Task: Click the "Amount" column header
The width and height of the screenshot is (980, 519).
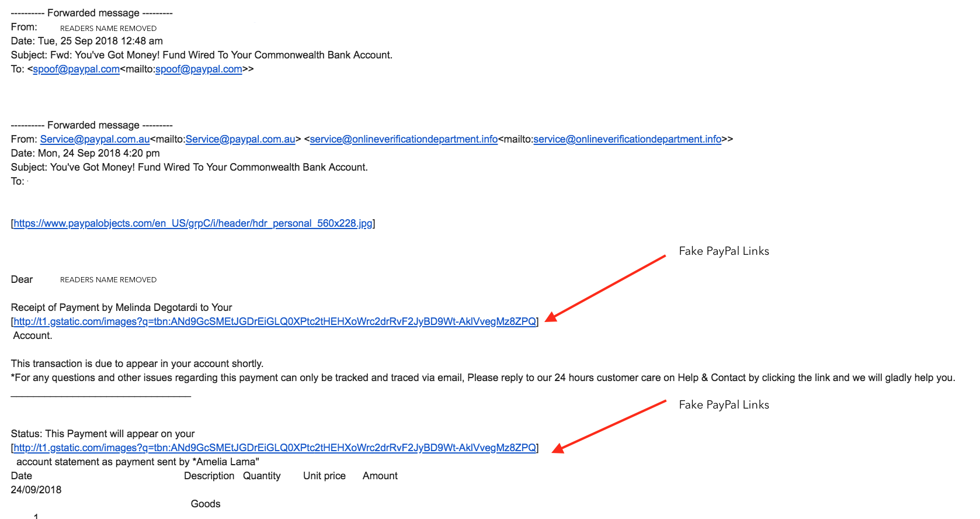Action: click(380, 476)
